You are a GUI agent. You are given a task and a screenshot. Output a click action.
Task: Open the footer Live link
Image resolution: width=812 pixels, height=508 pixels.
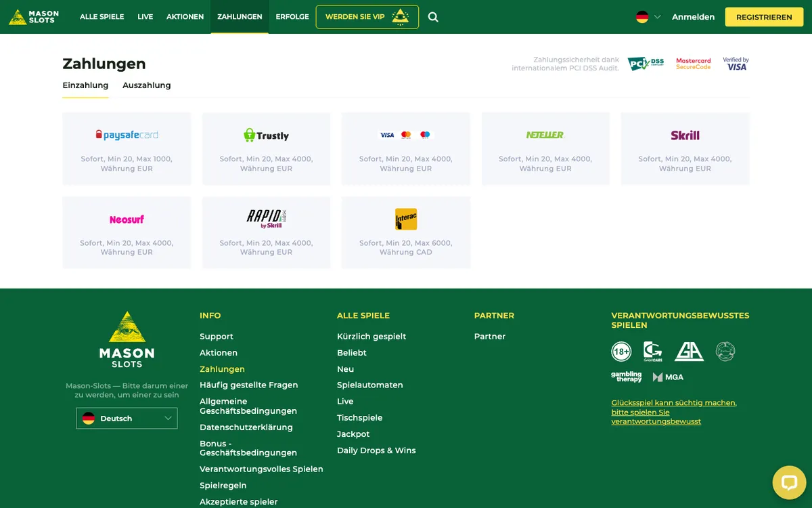pyautogui.click(x=345, y=402)
